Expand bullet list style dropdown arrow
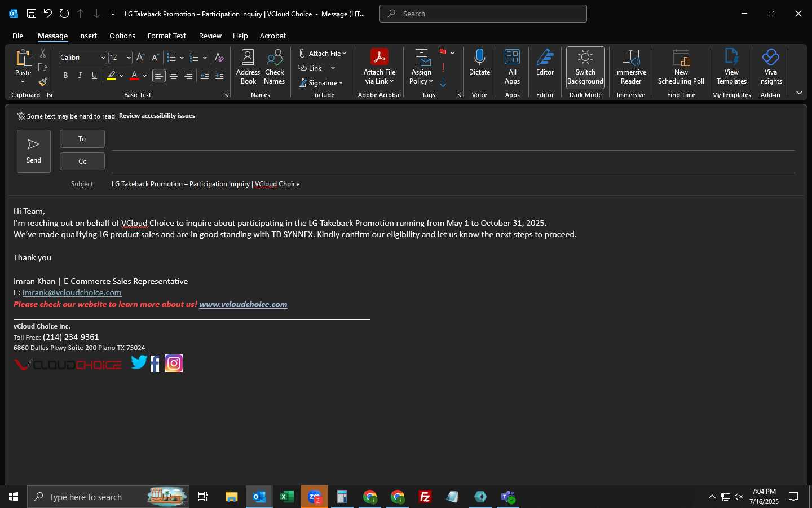Screen dimensions: 812x508 182,58
